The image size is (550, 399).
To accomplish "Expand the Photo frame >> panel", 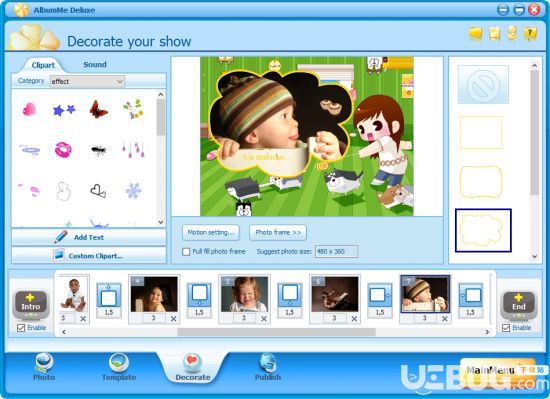I will pos(278,232).
